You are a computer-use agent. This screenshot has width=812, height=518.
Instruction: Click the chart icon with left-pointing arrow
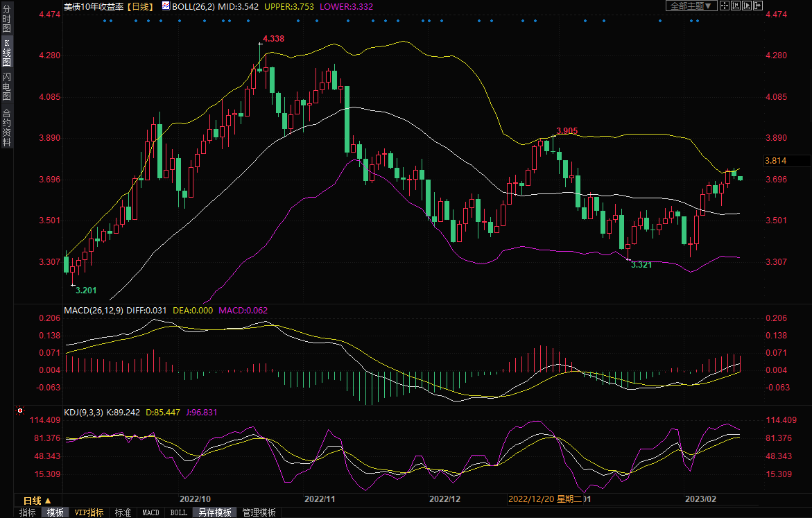pyautogui.click(x=736, y=6)
